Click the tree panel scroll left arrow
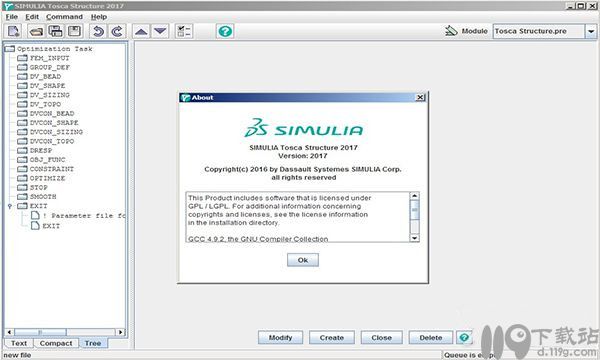The width and height of the screenshot is (600, 360). click(x=10, y=332)
